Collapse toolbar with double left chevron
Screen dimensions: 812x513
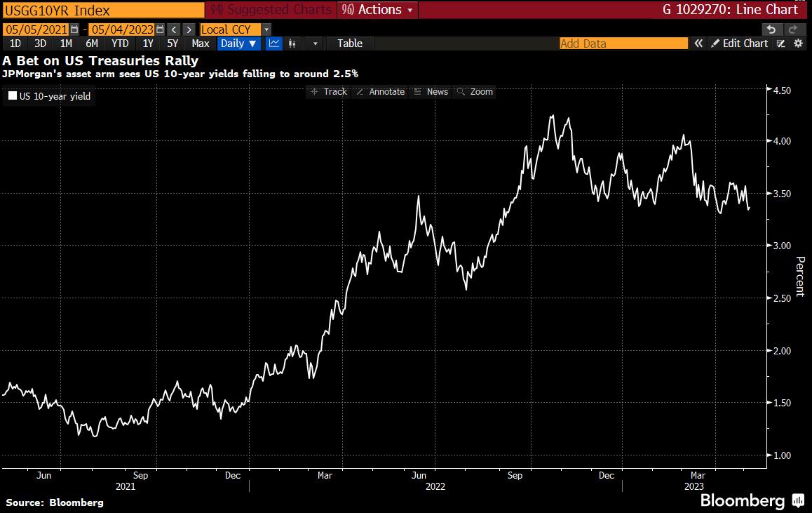tap(698, 44)
